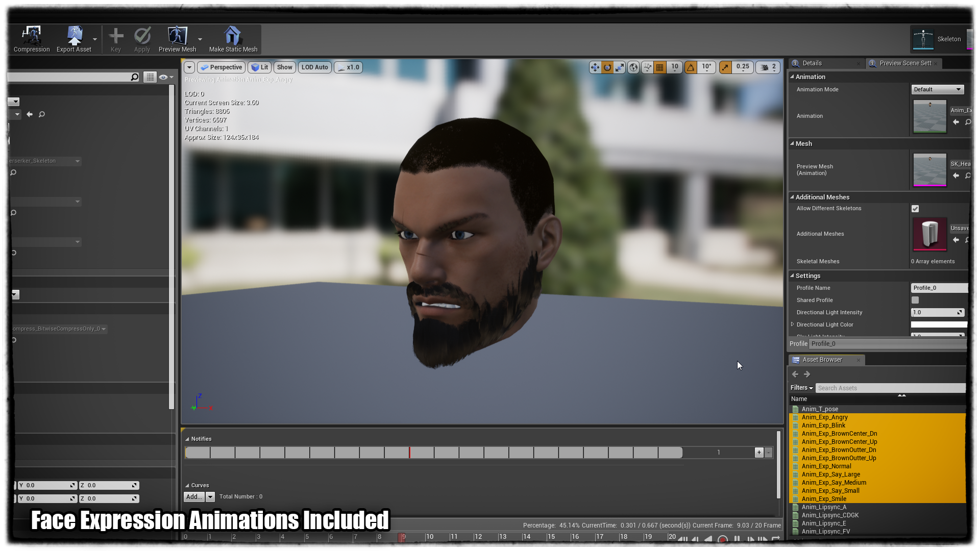Click the Export Asset icon

coord(75,36)
